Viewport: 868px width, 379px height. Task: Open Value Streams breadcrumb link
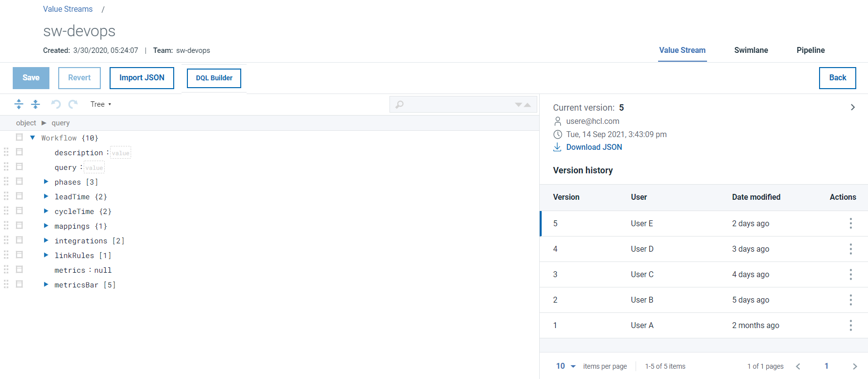[x=68, y=9]
